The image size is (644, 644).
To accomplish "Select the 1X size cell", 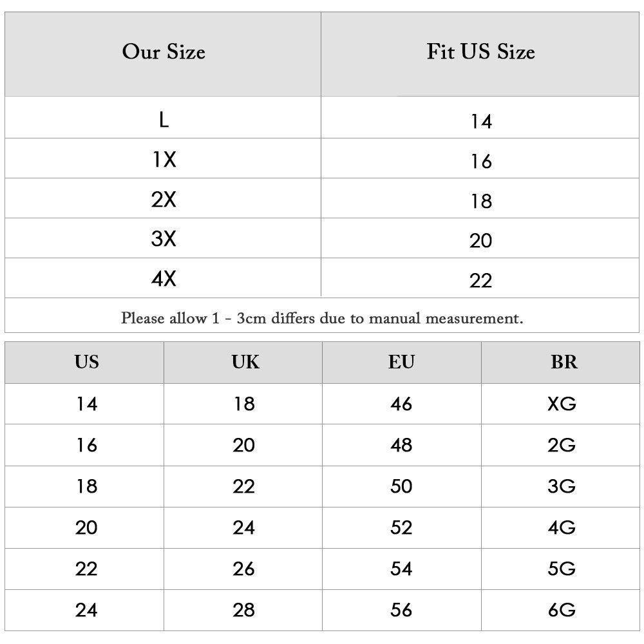I will pyautogui.click(x=164, y=160).
